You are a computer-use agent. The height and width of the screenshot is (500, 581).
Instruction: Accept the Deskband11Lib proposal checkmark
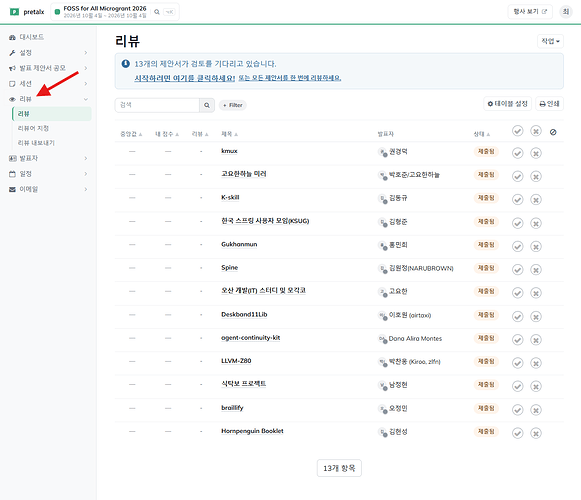(x=517, y=316)
